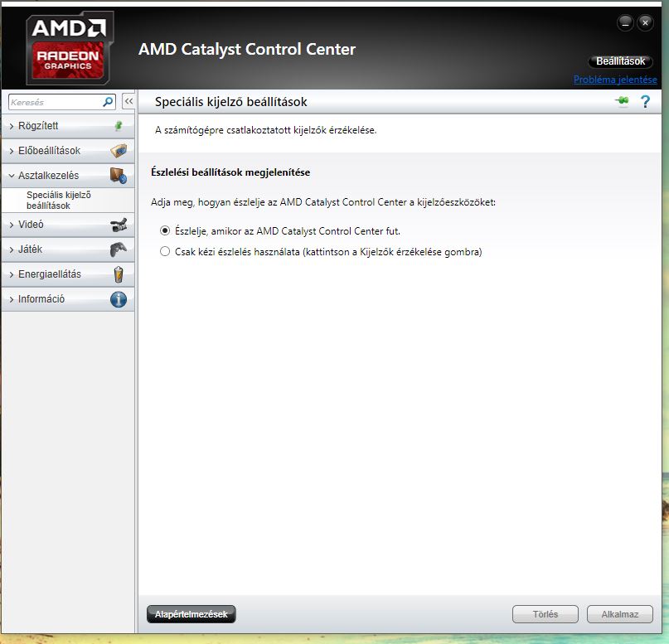Click the 'AMD Catalyst Control Center' title text
The height and width of the screenshot is (644, 669).
247,49
